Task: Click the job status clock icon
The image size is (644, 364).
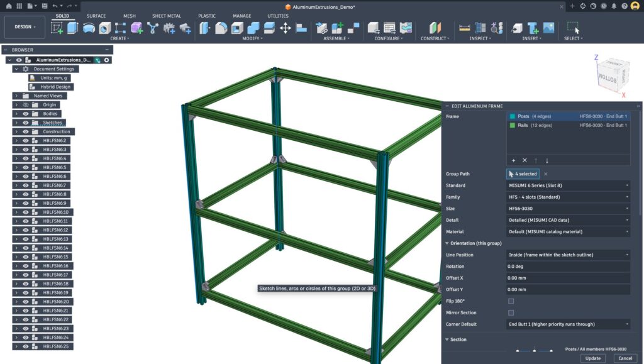Action: [603, 6]
